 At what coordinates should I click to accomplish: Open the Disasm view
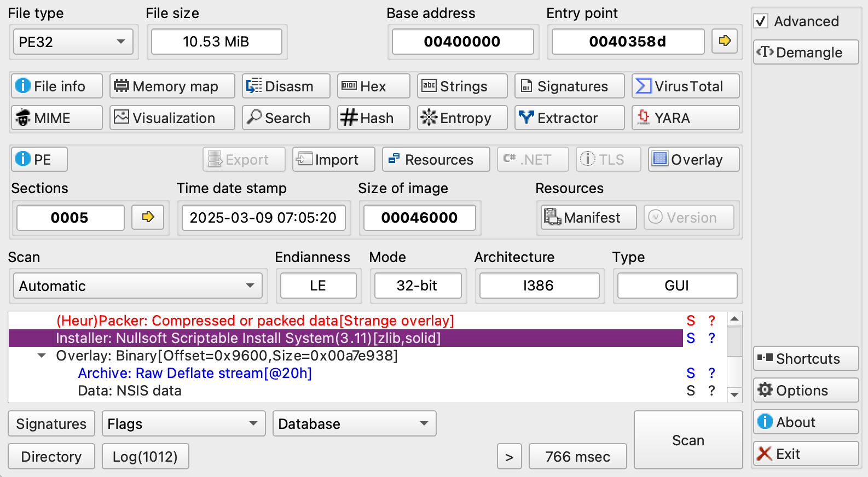(286, 86)
